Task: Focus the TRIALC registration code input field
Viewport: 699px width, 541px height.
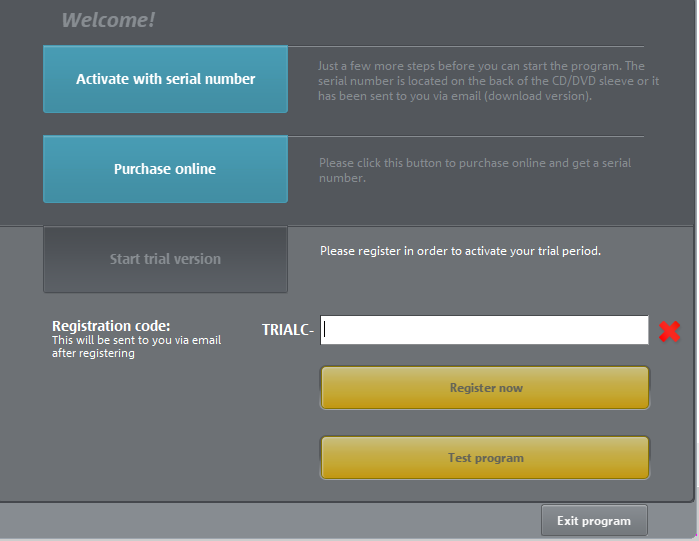Action: point(484,330)
